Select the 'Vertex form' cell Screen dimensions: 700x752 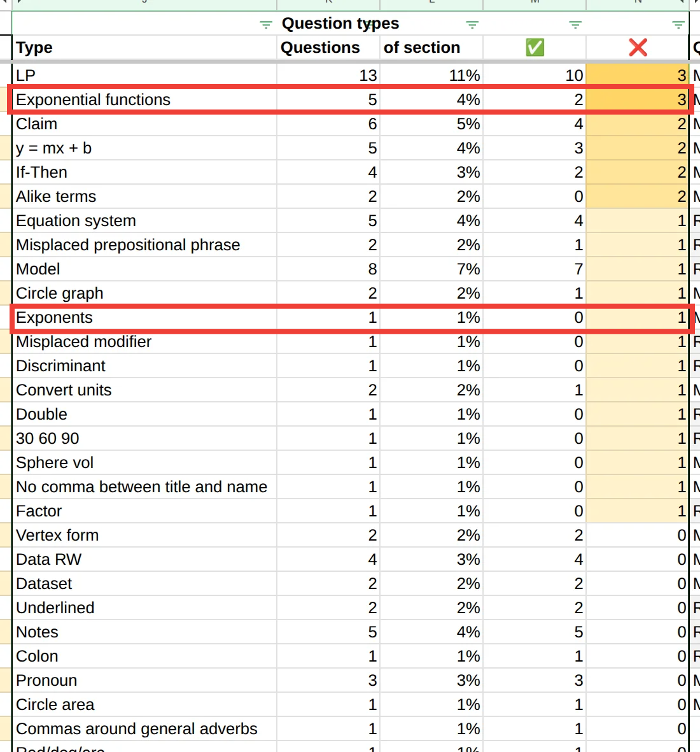tap(144, 536)
